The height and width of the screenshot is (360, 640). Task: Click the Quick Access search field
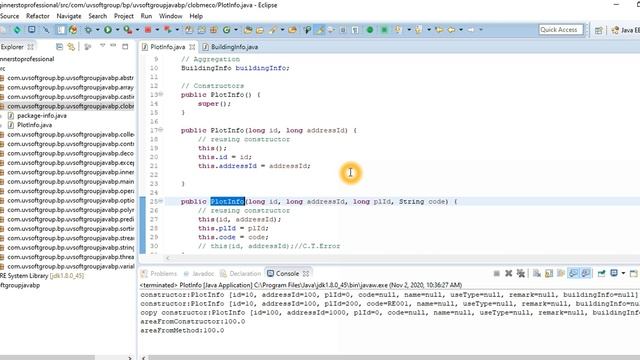click(x=561, y=29)
